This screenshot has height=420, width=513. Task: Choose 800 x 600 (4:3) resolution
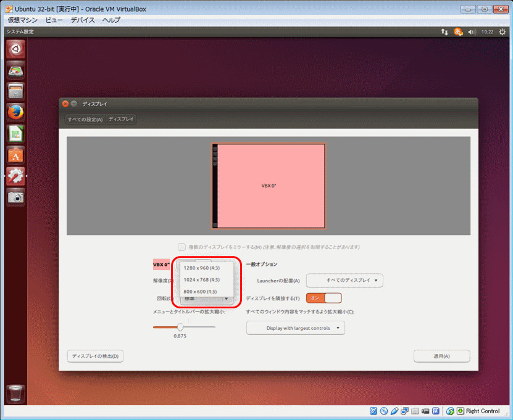(x=207, y=292)
